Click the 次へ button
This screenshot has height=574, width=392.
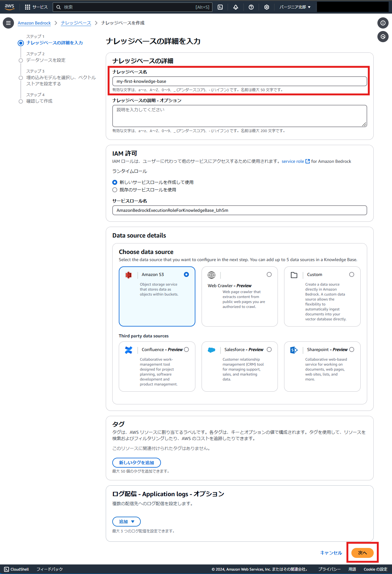click(x=363, y=553)
